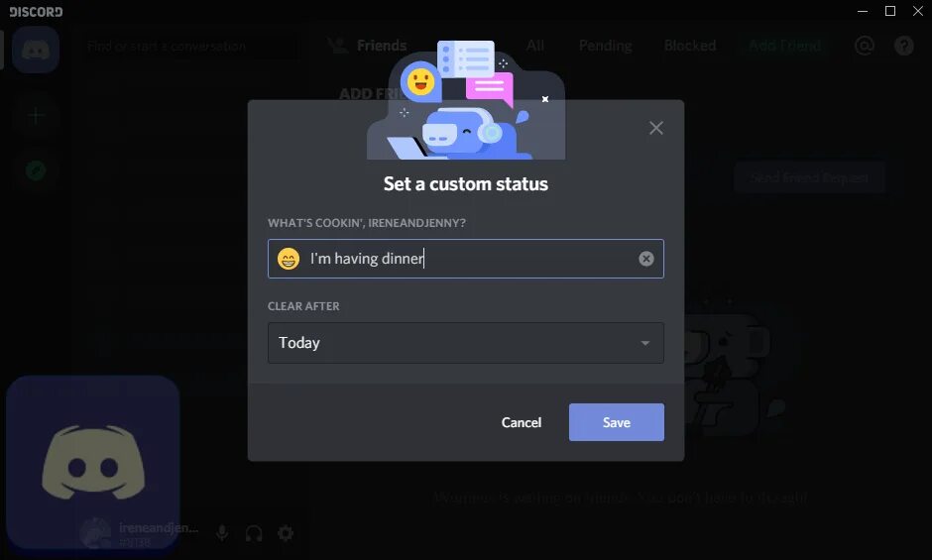Expand the Clear After dropdown arrow

[644, 343]
